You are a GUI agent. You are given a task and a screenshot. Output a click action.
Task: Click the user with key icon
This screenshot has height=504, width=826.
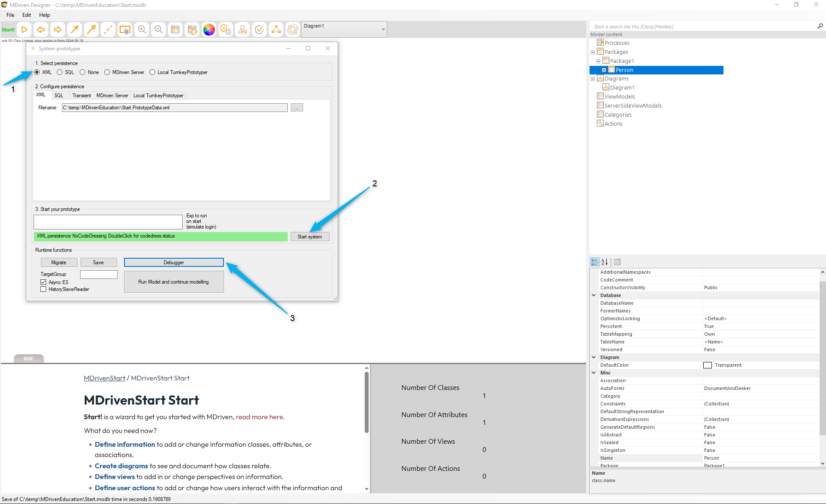(x=242, y=30)
